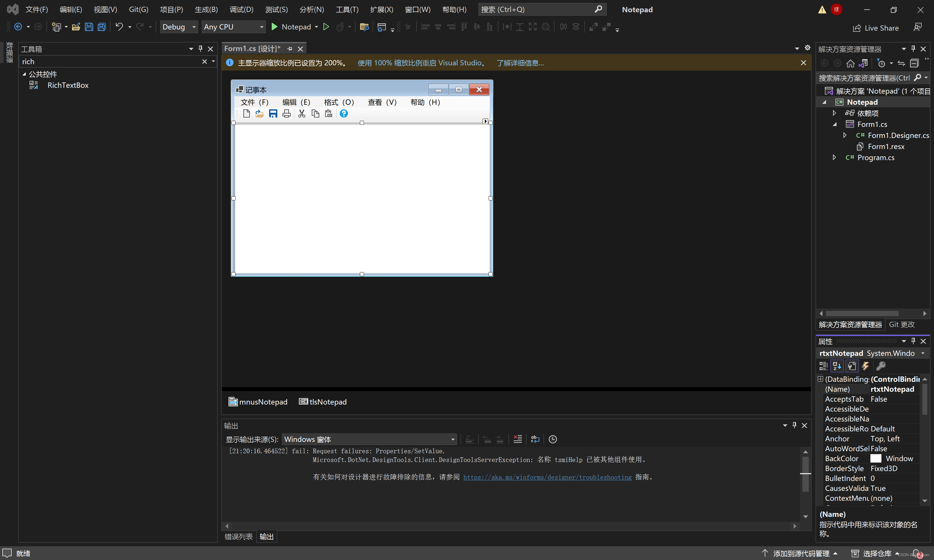The height and width of the screenshot is (560, 934).
Task: Open the winforms designer troubleshooting link
Action: 547,477
